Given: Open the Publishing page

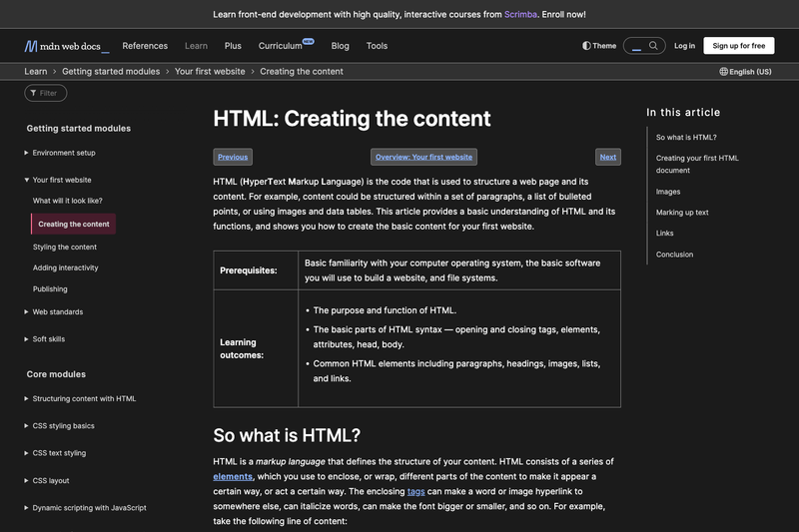Looking at the screenshot, I should (x=50, y=289).
